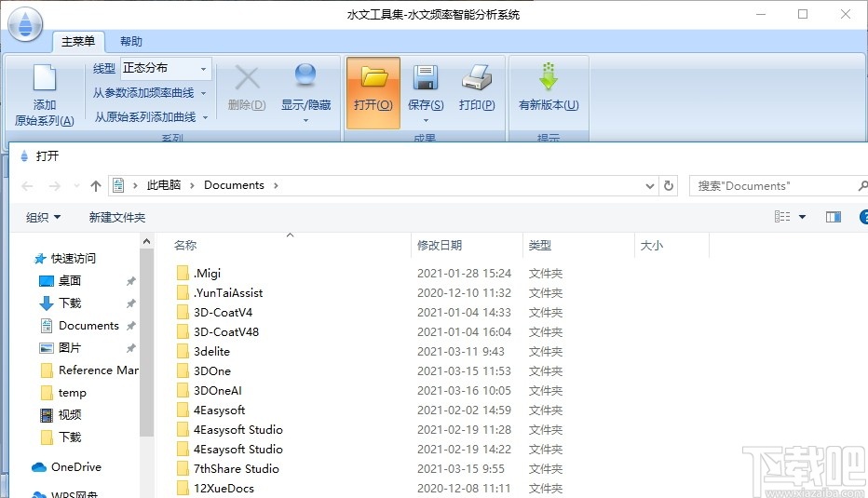Expand the address bar history dropdown
Screen dimensions: 868x498
pos(650,186)
